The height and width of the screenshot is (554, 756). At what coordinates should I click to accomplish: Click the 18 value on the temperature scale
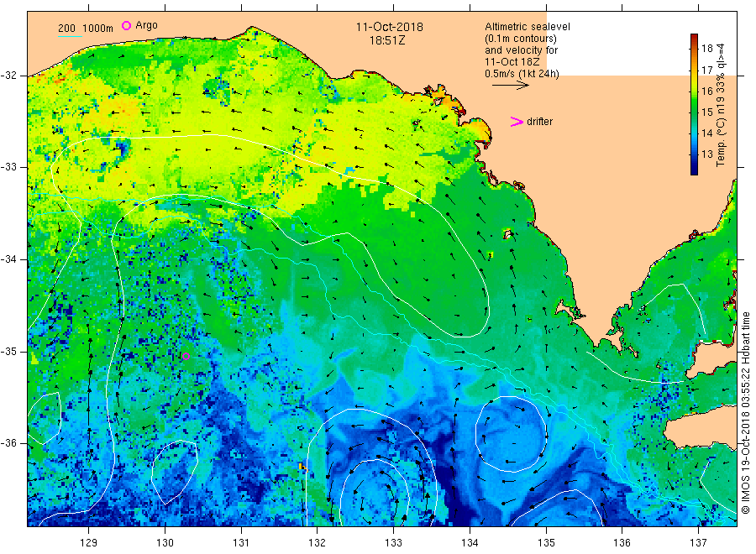click(706, 48)
